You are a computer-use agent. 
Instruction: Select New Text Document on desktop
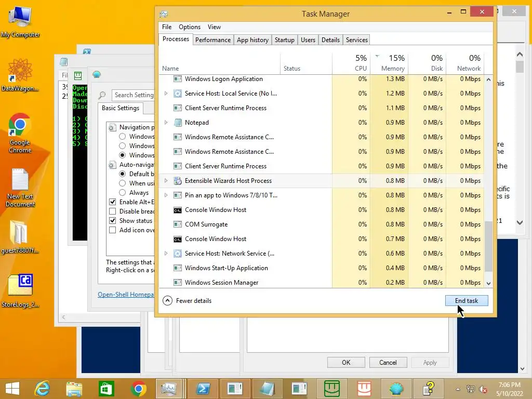click(20, 188)
